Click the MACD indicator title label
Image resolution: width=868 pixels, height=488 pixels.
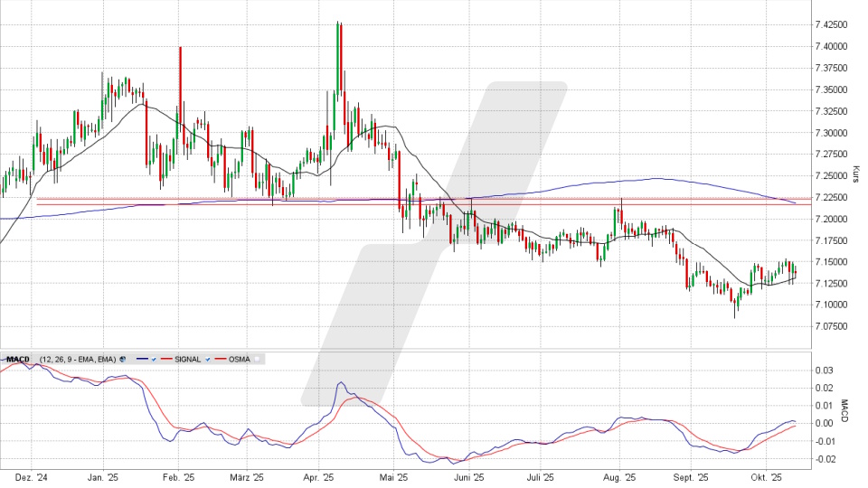(18, 360)
